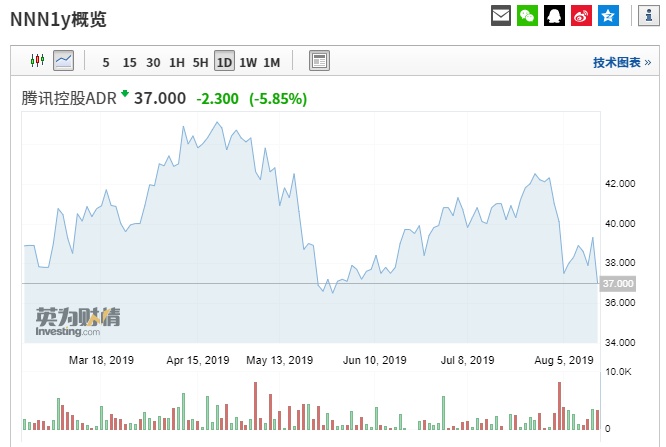Click the Mar 18, 2019 date label
Image resolution: width=666 pixels, height=447 pixels.
point(101,360)
